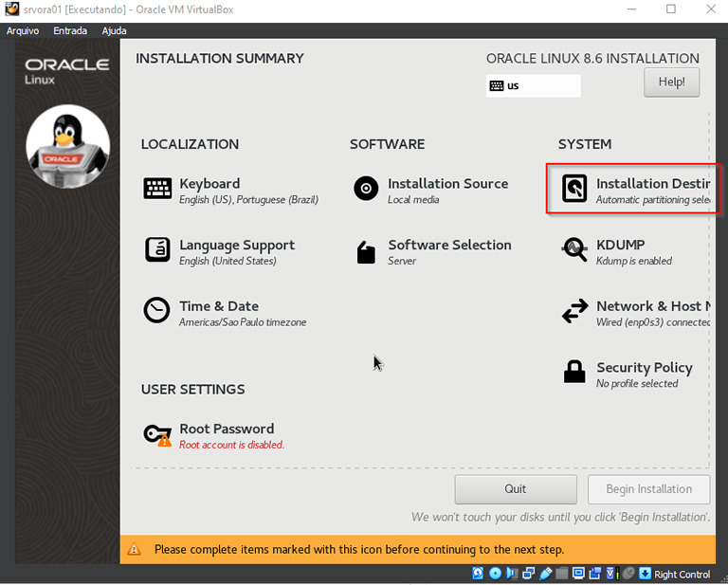
Task: Select the Security Policy label
Action: click(x=645, y=367)
